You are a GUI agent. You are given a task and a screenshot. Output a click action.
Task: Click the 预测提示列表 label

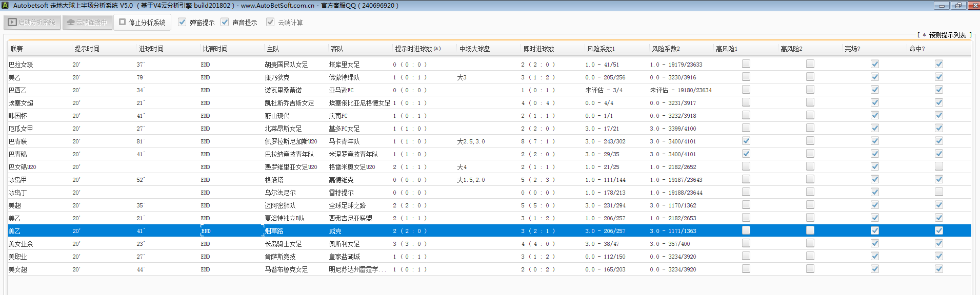coord(947,35)
